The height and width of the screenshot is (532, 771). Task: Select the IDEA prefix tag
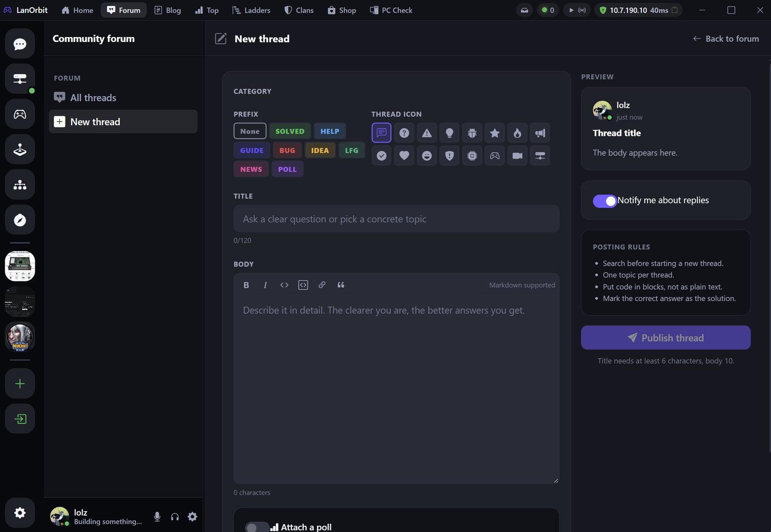320,150
